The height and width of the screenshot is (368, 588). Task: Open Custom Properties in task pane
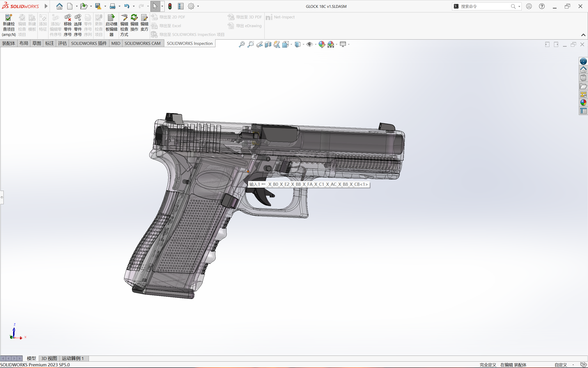[583, 111]
